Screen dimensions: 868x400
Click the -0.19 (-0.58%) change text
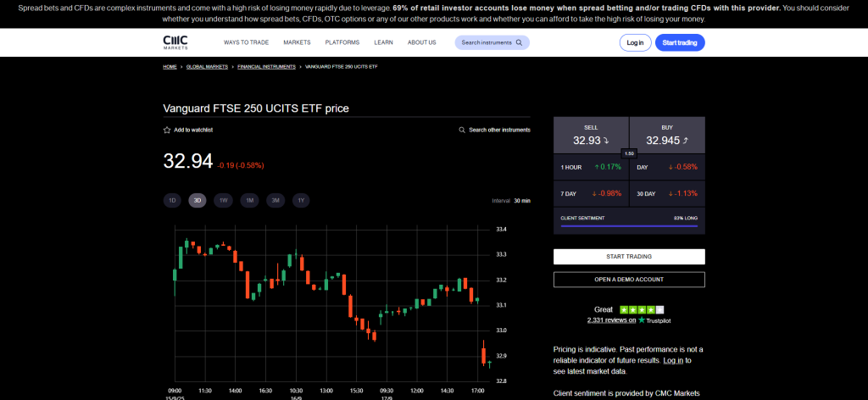[x=240, y=165]
